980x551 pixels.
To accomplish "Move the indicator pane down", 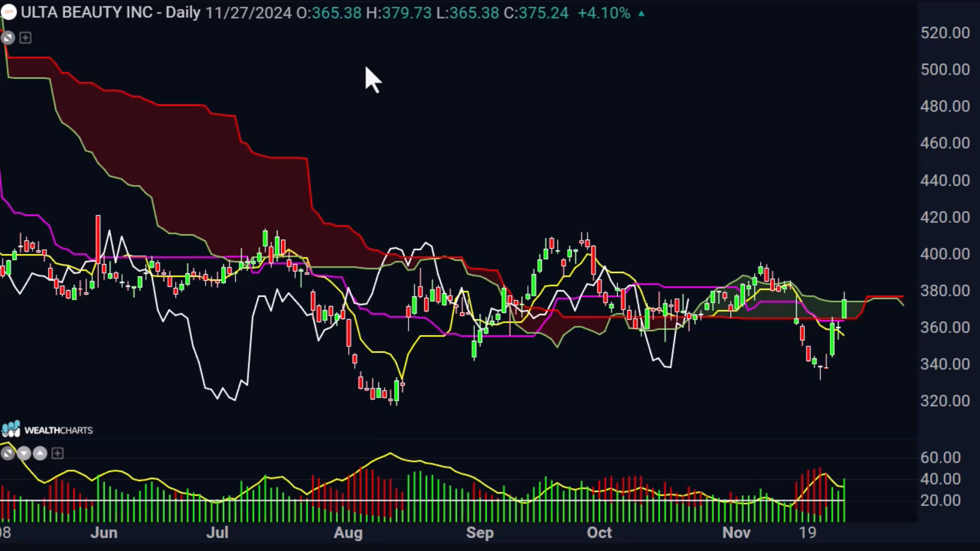I will [x=24, y=453].
